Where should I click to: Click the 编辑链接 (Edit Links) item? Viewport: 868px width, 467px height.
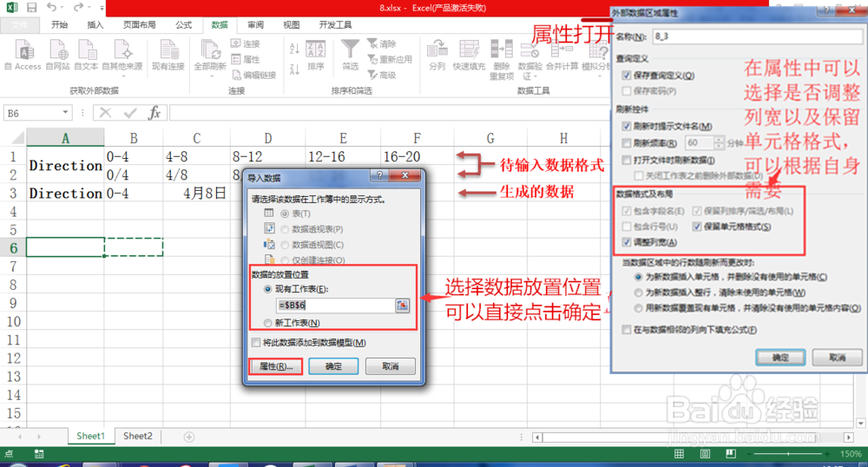[x=254, y=75]
